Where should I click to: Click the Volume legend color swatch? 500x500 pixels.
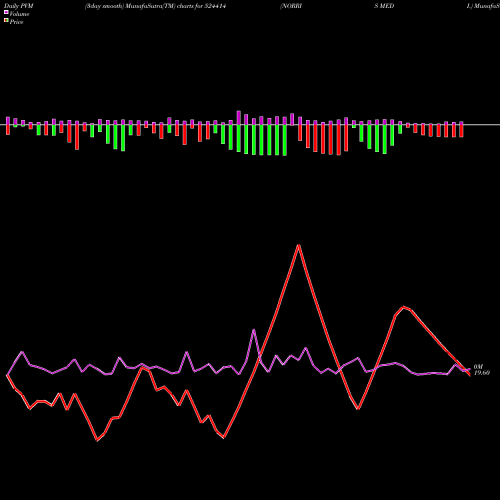[6, 12]
